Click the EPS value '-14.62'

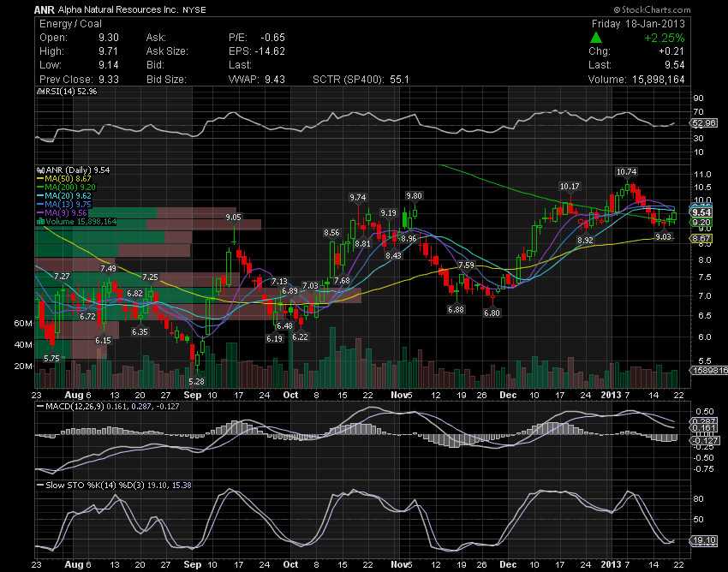click(270, 51)
